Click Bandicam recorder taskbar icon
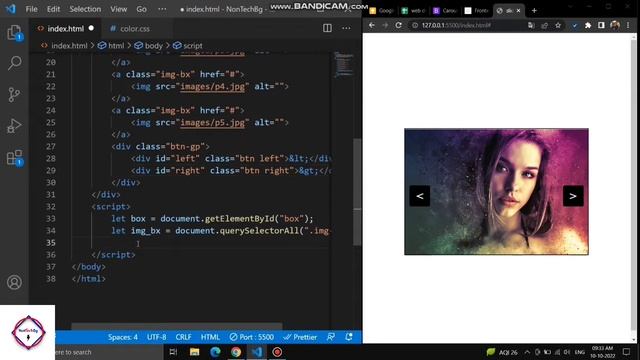The width and height of the screenshot is (640, 360). click(x=277, y=352)
